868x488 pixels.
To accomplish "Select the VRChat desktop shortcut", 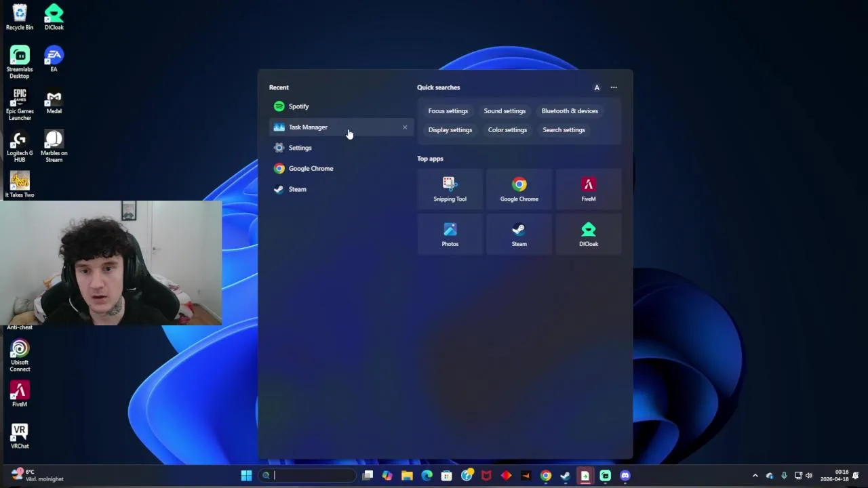I will click(20, 436).
